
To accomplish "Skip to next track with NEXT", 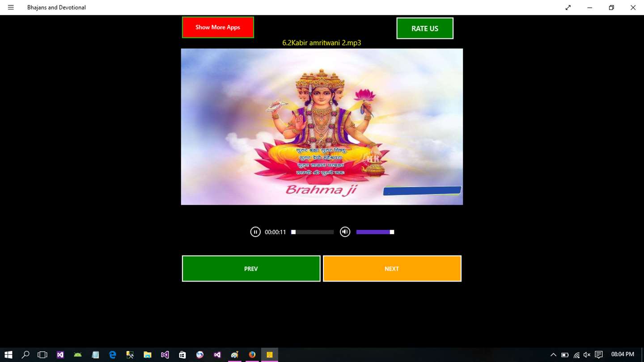I will click(x=392, y=269).
